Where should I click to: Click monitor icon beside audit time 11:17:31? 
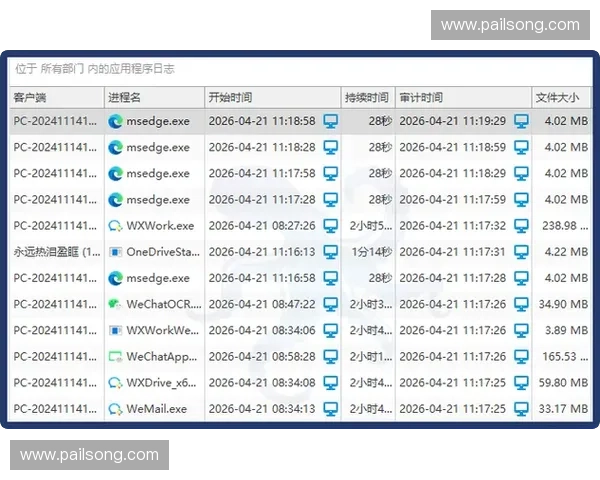tap(521, 252)
